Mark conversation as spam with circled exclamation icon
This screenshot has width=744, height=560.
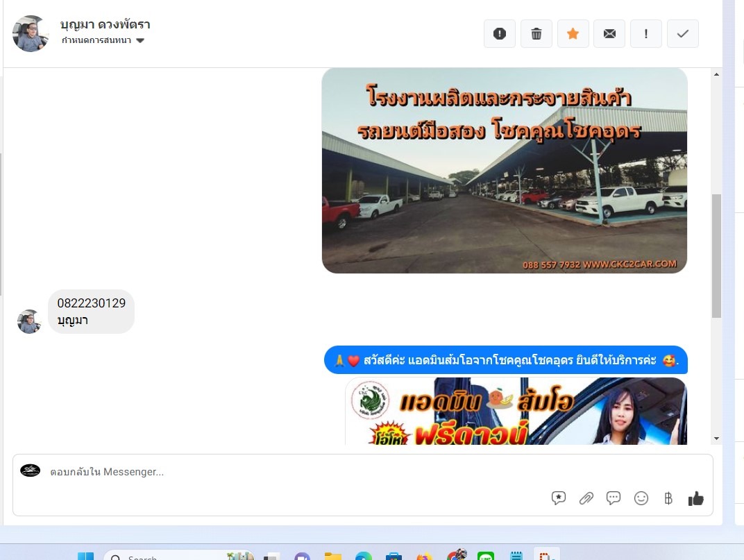pyautogui.click(x=499, y=34)
